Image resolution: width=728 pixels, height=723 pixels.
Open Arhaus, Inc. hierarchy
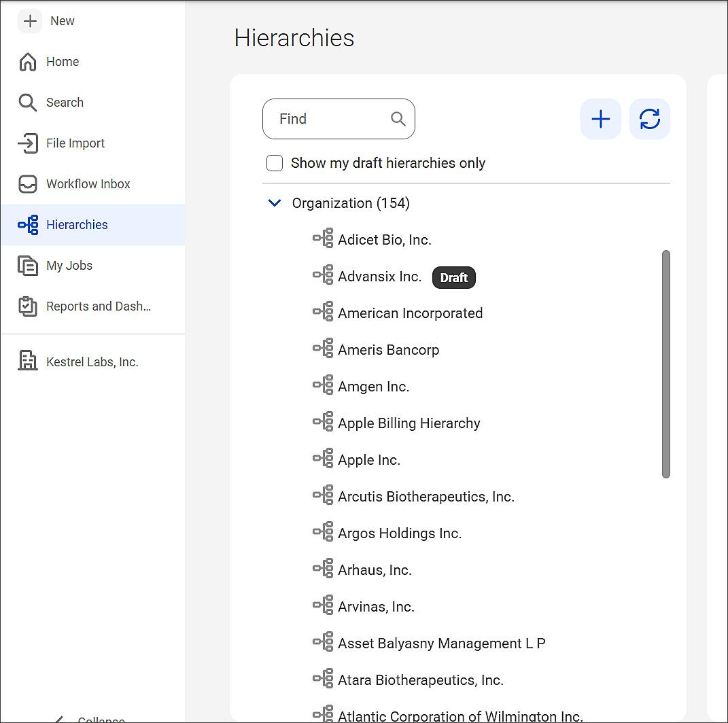375,570
